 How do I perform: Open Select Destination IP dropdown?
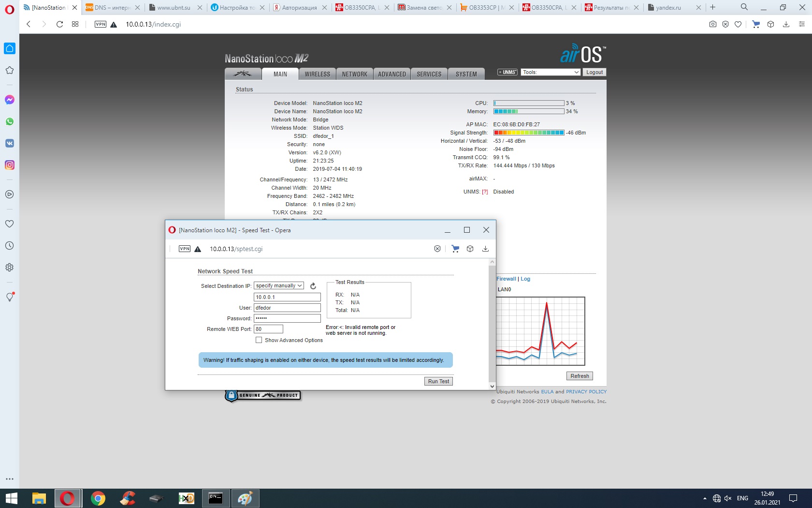(x=279, y=286)
